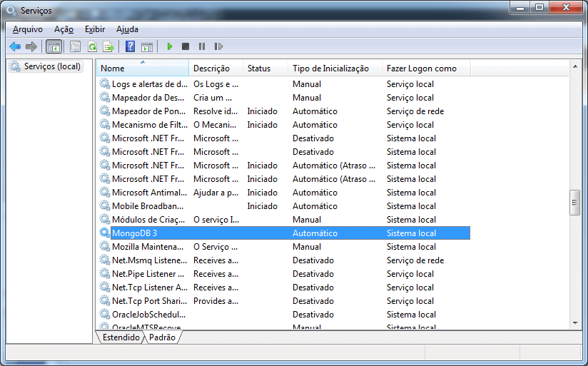Image resolution: width=588 pixels, height=366 pixels.
Task: Open the Help question mark icon
Action: pos(130,46)
